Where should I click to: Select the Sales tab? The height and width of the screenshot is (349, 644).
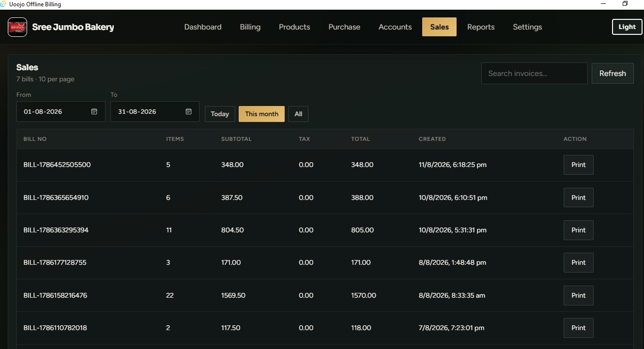[x=439, y=27]
